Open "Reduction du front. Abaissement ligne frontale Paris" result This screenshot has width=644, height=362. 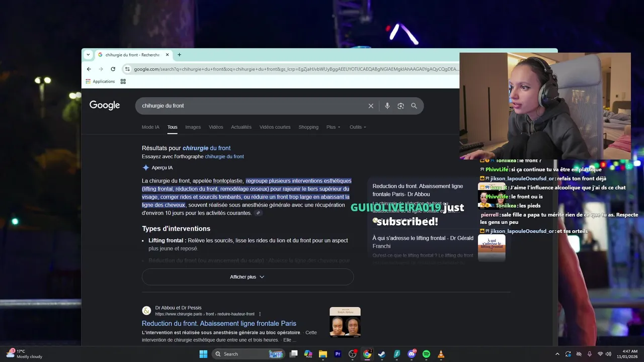pos(219,323)
